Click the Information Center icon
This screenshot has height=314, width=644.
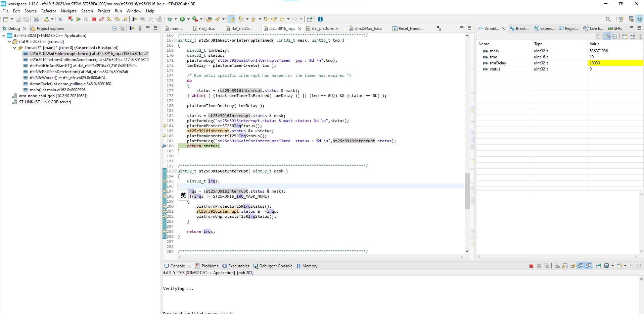tap(320, 19)
